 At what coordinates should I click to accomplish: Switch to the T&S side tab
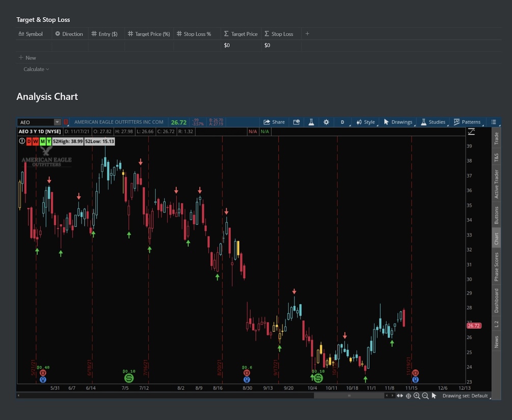[496, 157]
